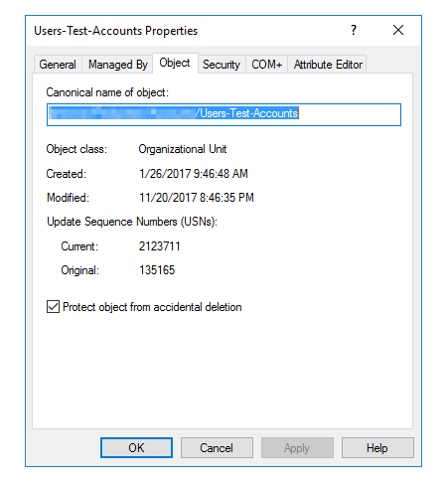Click the greyed-out Apply button
The width and height of the screenshot is (448, 480).
click(x=297, y=448)
